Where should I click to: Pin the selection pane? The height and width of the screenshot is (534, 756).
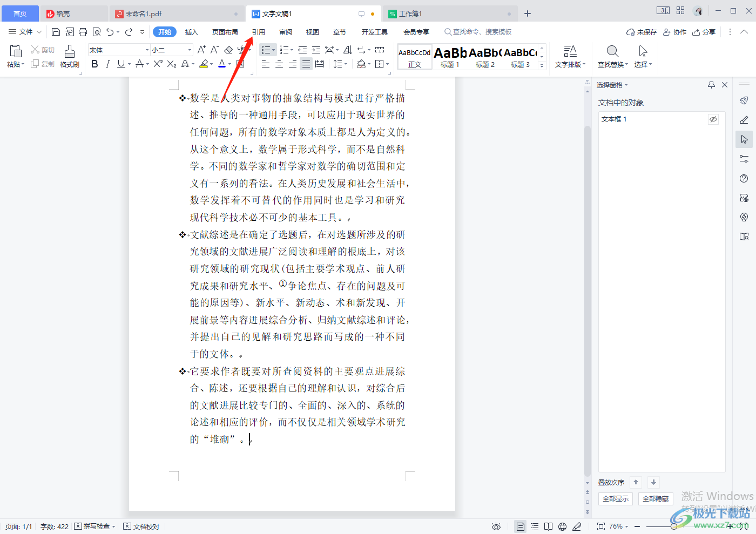[711, 85]
